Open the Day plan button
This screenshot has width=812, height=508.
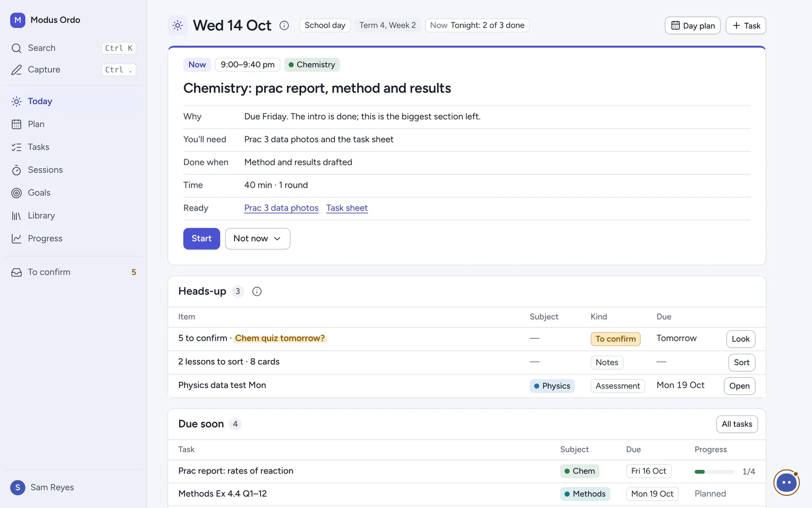[693, 25]
